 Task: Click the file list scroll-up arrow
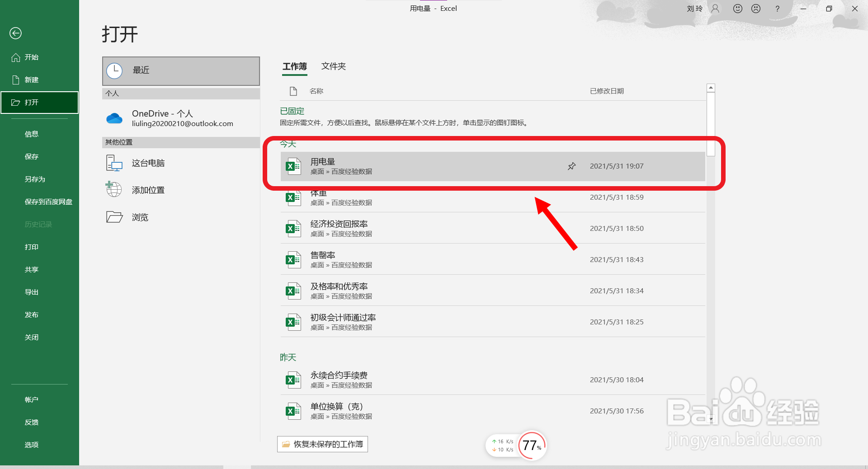coord(711,88)
